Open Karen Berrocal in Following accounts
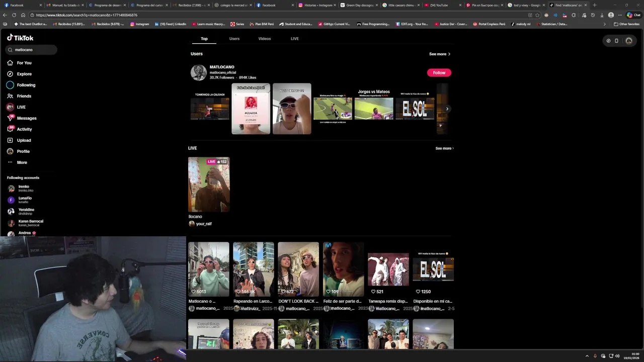644x362 pixels. (x=25, y=223)
